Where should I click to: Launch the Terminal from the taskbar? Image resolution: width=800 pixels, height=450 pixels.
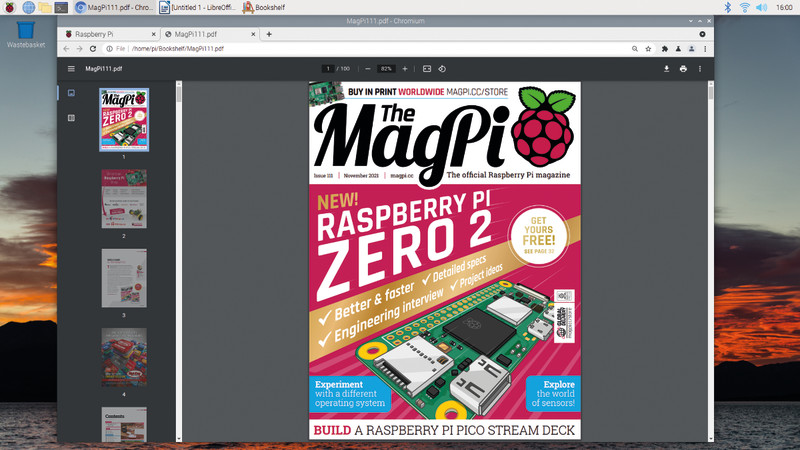tap(61, 7)
